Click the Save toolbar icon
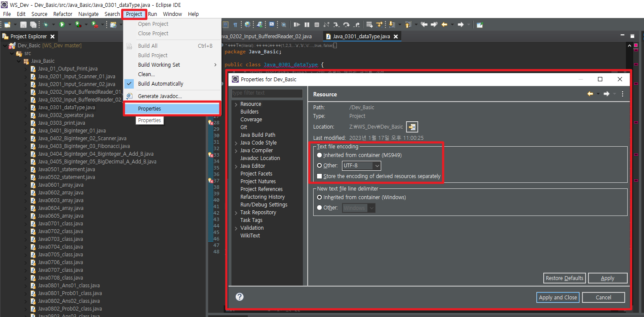Image resolution: width=644 pixels, height=317 pixels. click(x=23, y=25)
